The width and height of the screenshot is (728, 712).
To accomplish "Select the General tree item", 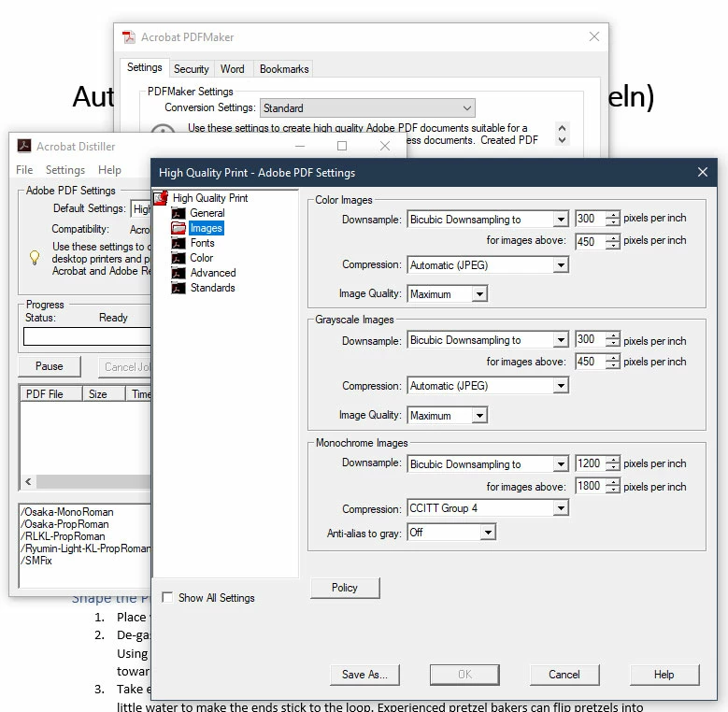I will tap(207, 213).
